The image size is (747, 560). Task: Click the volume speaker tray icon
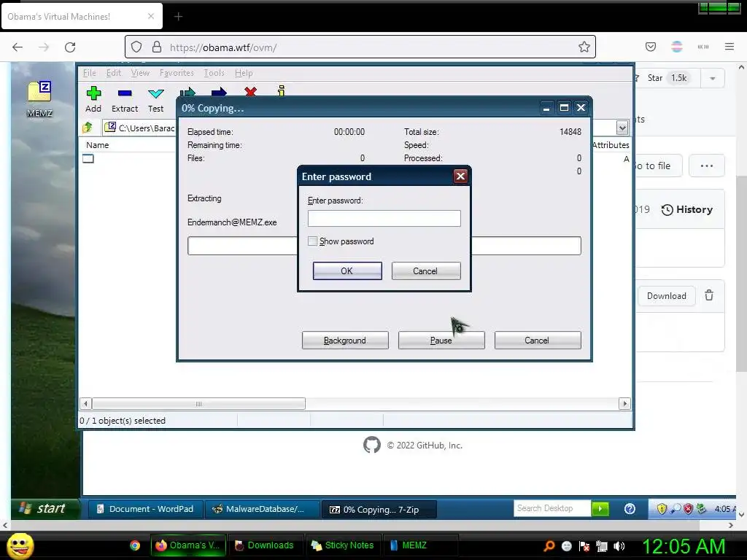click(619, 546)
